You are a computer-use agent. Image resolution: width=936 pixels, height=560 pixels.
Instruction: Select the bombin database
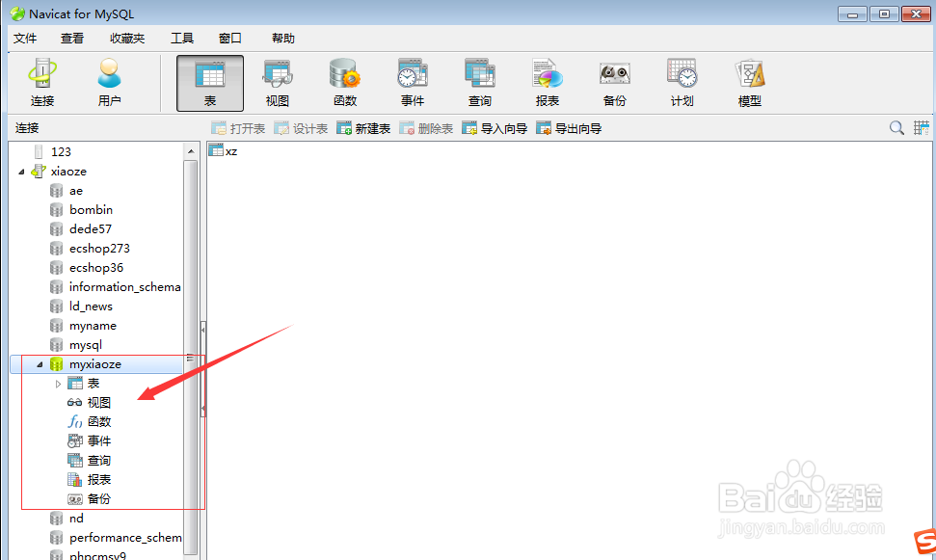coord(91,209)
